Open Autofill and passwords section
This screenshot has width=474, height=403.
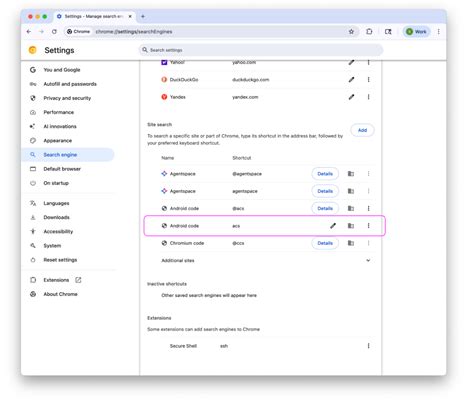(70, 84)
